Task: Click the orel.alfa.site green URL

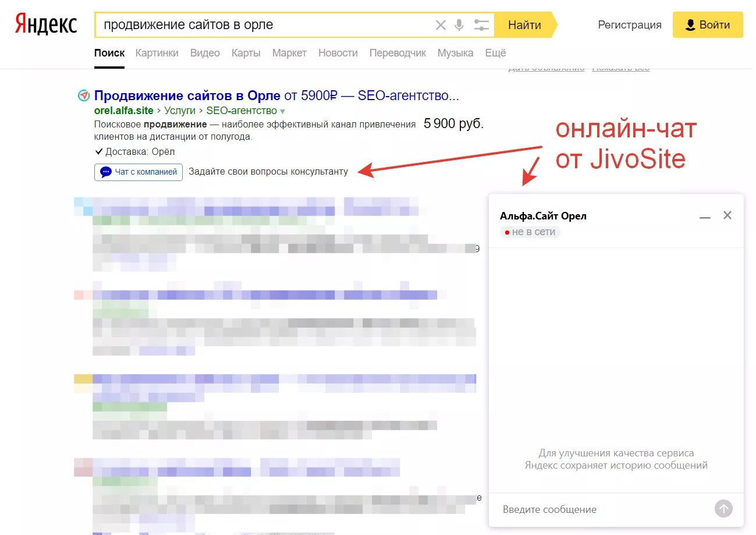Action: (124, 111)
